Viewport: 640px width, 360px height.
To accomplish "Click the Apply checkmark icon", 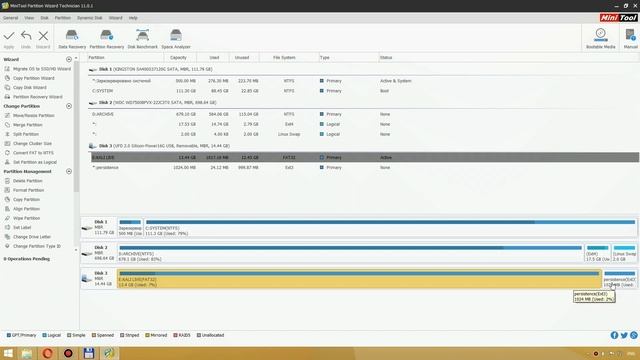I will pyautogui.click(x=9, y=36).
